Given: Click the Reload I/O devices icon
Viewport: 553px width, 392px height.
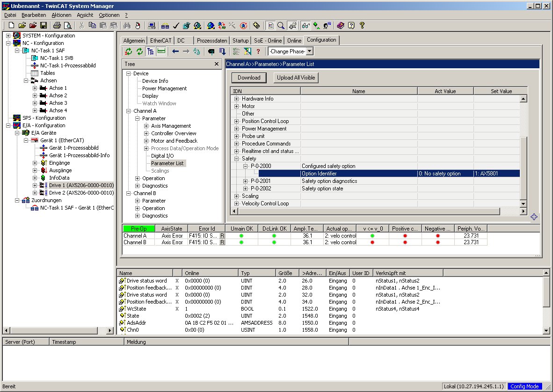Looking at the screenshot, I should (221, 25).
